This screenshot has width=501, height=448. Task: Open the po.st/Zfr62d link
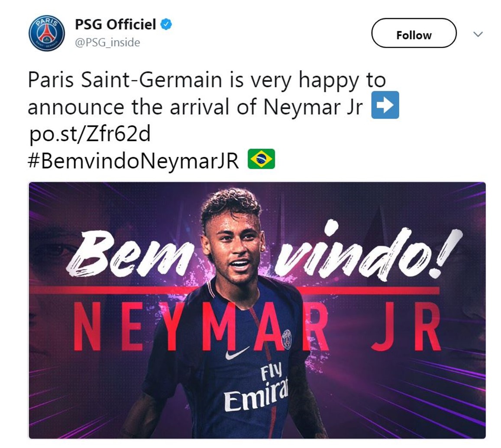90,134
